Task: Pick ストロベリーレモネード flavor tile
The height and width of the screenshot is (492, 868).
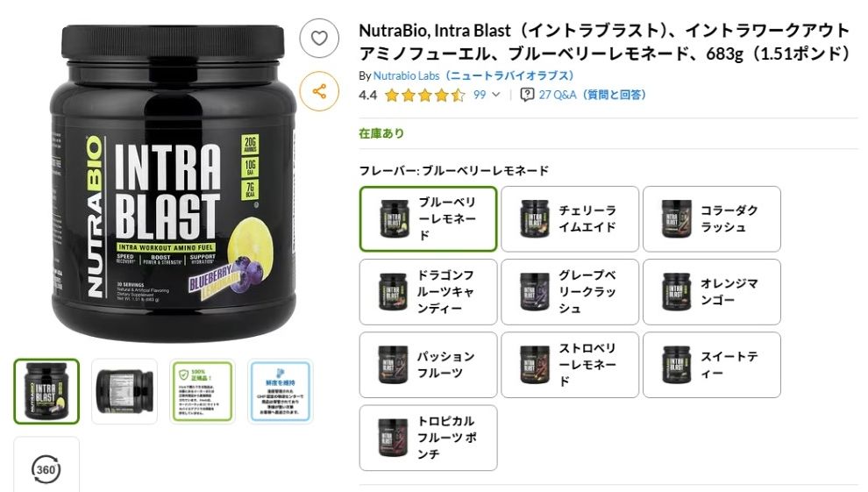Action: (x=570, y=365)
